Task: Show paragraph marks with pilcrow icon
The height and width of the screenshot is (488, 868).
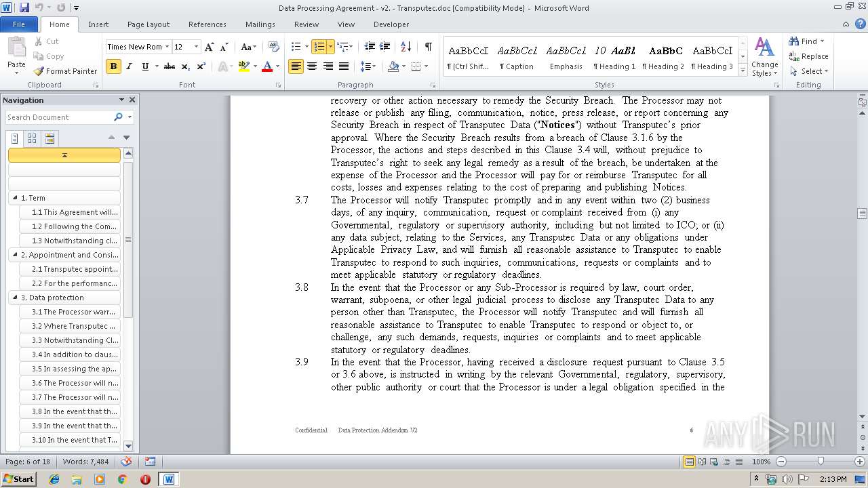Action: tap(428, 47)
